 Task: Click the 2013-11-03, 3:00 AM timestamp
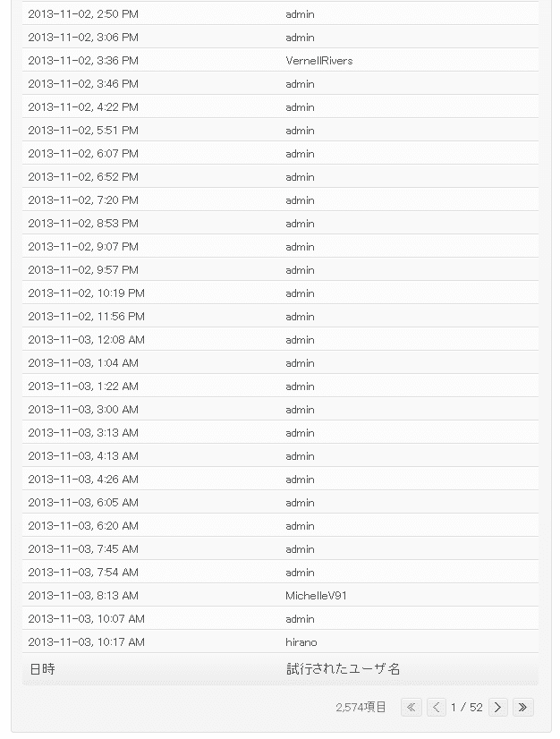coord(83,410)
